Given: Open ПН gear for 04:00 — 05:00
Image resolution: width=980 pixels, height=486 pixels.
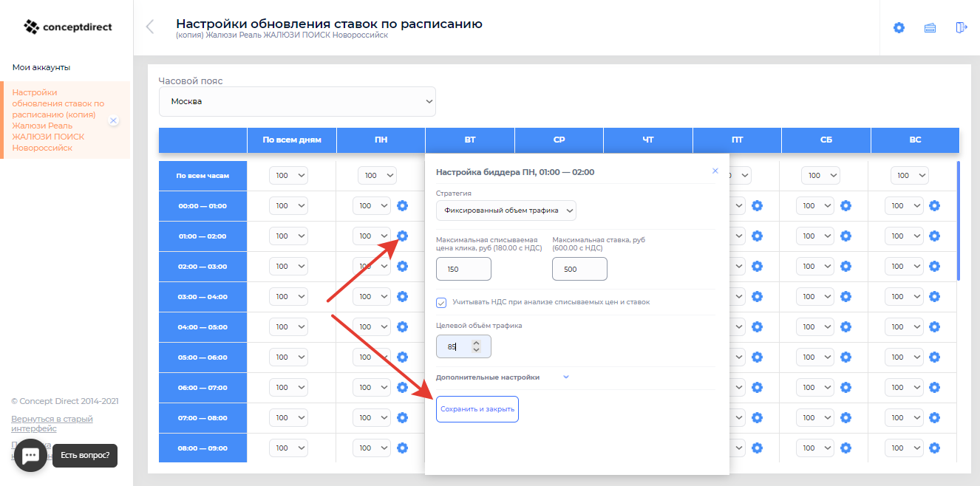Looking at the screenshot, I should point(402,326).
